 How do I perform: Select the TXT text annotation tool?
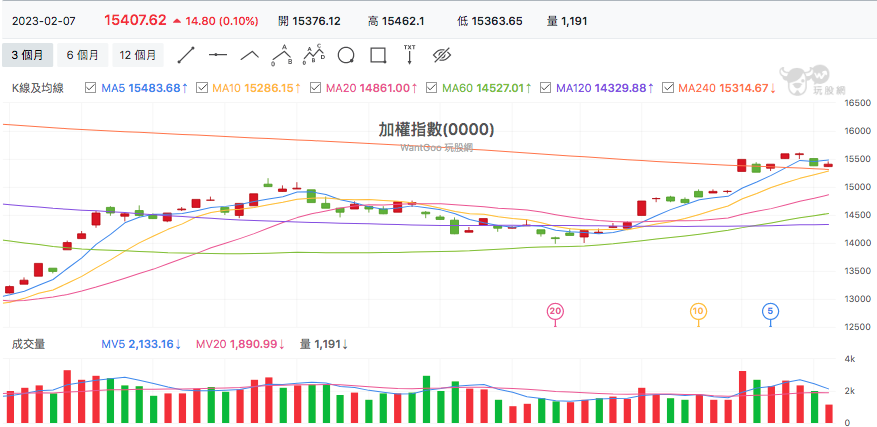[410, 54]
